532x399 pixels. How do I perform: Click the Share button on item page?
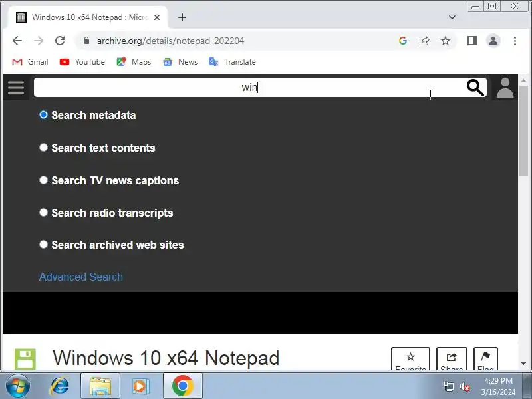pyautogui.click(x=452, y=358)
